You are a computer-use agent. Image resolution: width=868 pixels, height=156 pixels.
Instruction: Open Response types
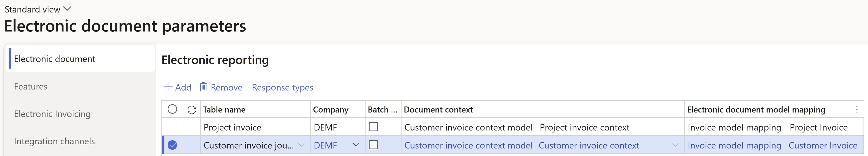coord(282,87)
